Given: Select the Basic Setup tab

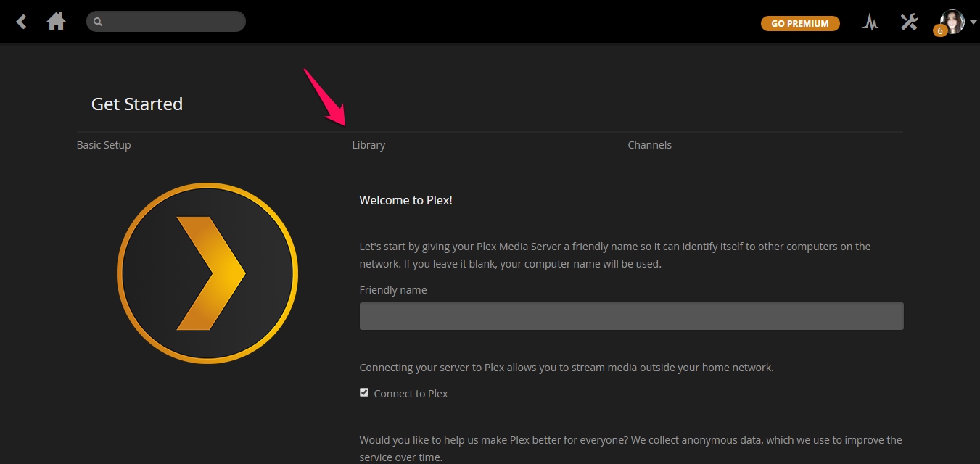Looking at the screenshot, I should click(104, 145).
